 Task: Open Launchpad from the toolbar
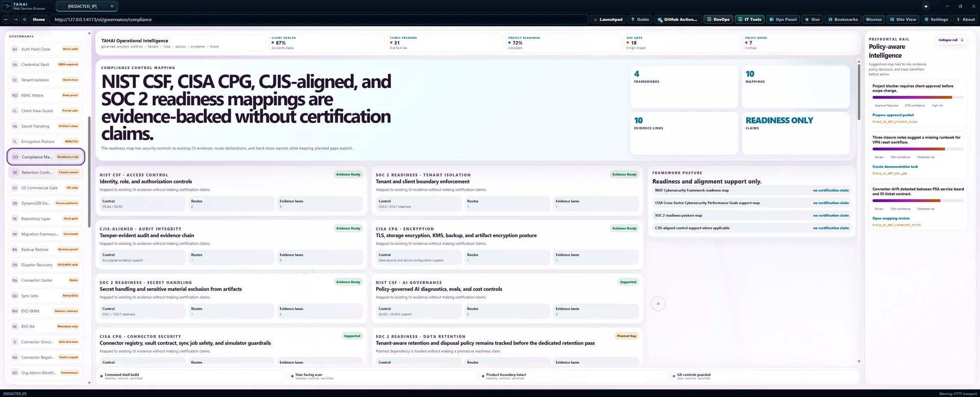608,19
